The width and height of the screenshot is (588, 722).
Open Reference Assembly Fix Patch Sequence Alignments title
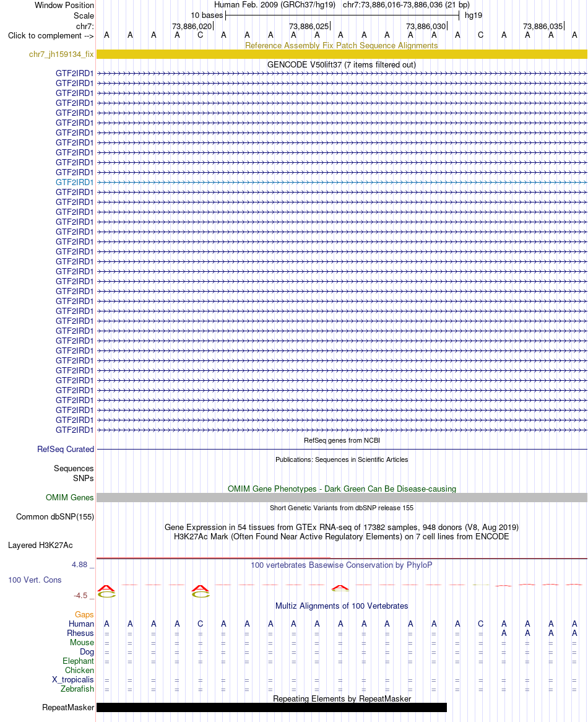342,46
